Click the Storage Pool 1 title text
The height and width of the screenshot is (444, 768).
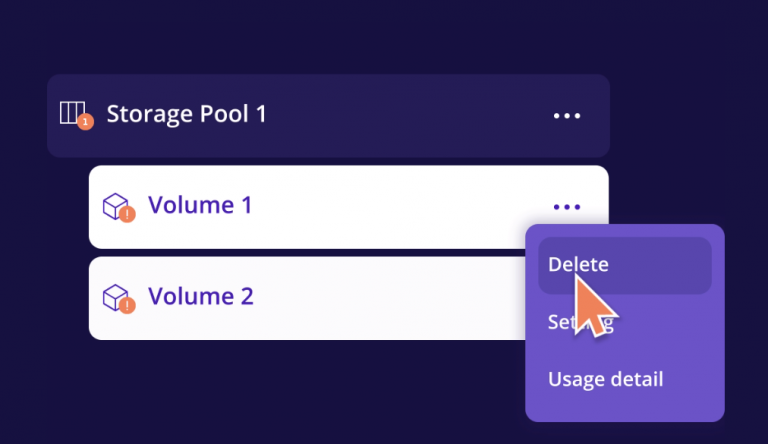(x=186, y=114)
